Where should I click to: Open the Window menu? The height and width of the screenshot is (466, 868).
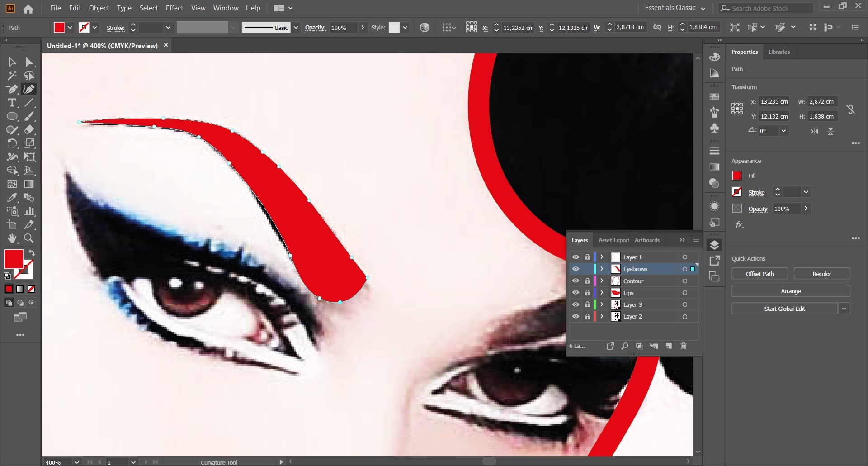[x=226, y=8]
